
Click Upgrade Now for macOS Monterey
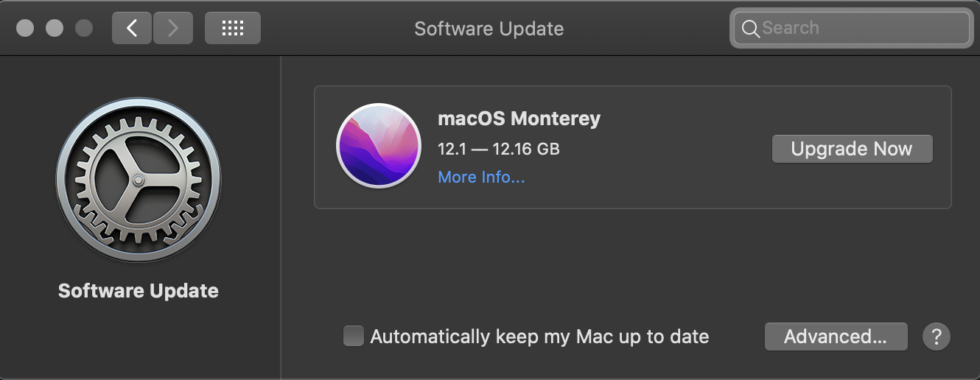(x=852, y=149)
